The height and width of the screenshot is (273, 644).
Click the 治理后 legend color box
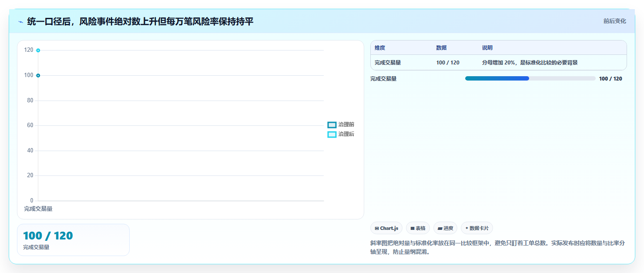point(332,135)
